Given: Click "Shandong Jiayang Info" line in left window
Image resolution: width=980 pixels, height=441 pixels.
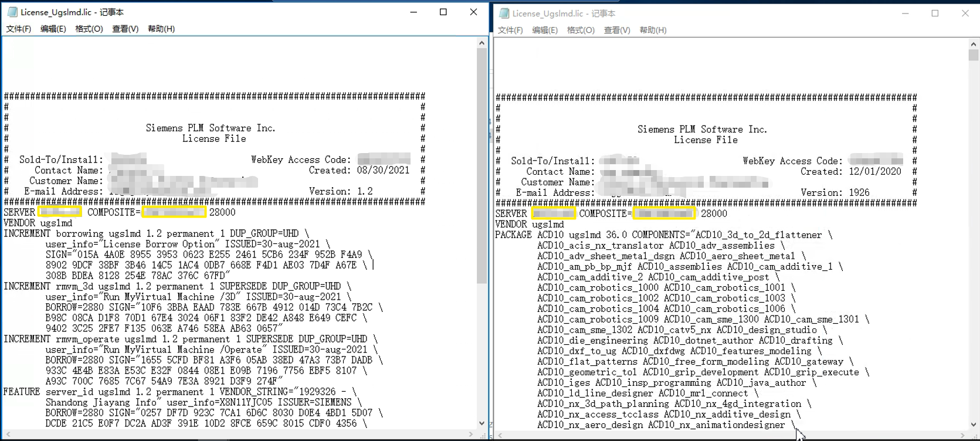Looking at the screenshot, I should pyautogui.click(x=204, y=402).
